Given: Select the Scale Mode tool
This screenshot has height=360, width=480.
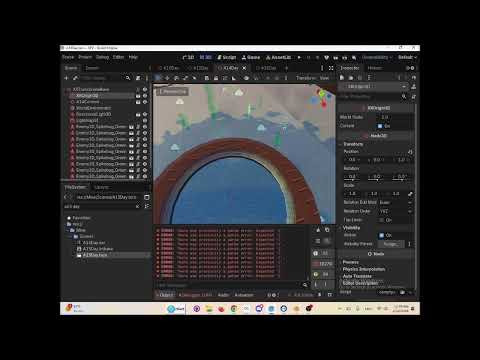Looking at the screenshot, I should coord(185,78).
